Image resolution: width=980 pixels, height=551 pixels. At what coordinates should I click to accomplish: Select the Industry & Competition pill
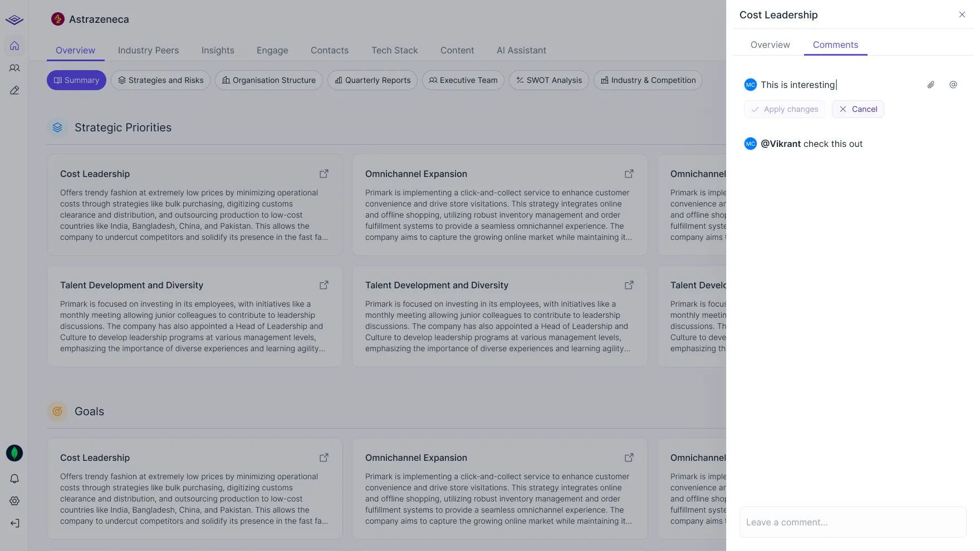pyautogui.click(x=648, y=80)
